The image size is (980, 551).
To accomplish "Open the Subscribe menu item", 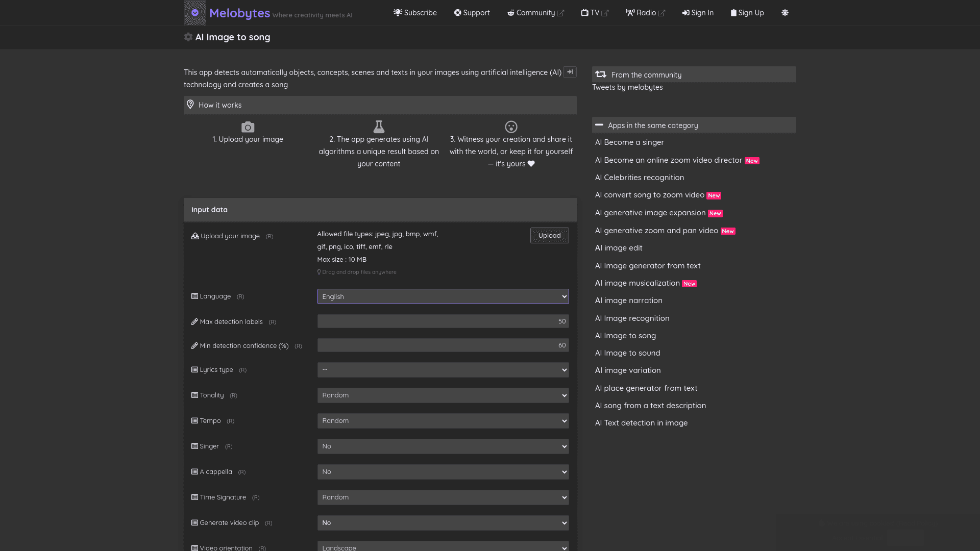I will (415, 13).
